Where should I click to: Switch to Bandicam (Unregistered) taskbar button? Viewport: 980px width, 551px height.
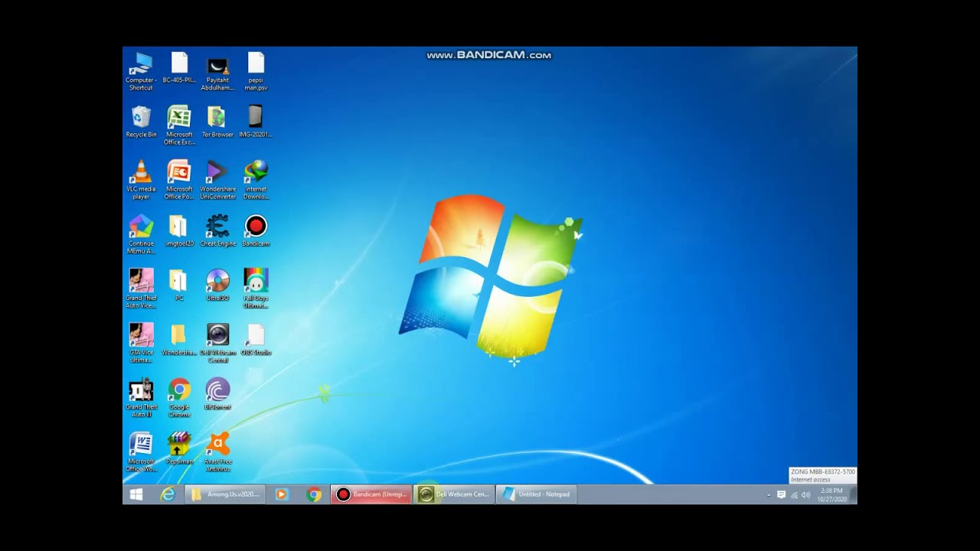371,494
